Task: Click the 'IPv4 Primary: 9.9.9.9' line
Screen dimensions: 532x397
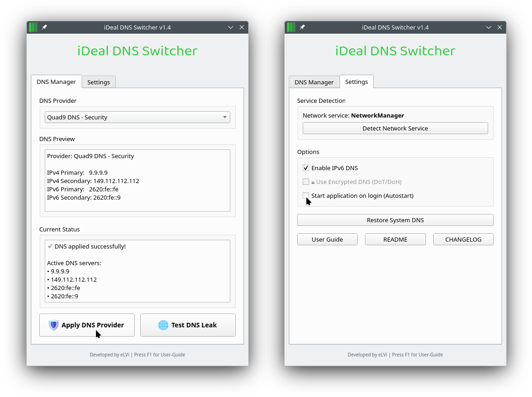Action: click(x=78, y=172)
